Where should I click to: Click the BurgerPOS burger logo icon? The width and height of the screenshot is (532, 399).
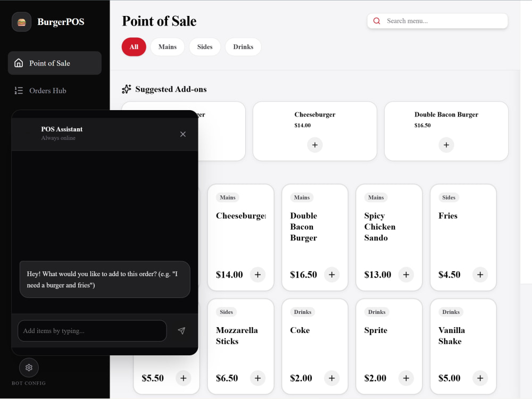21,22
